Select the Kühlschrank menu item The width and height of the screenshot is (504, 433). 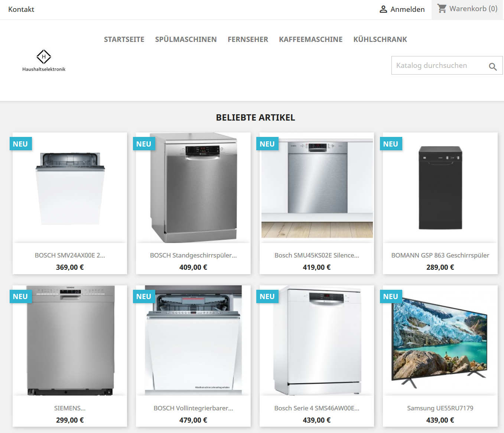pyautogui.click(x=380, y=39)
